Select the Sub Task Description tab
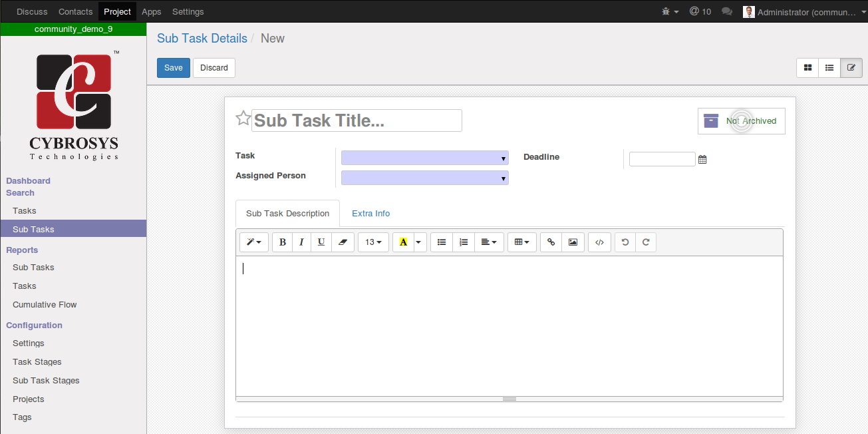This screenshot has width=868, height=434. (287, 214)
